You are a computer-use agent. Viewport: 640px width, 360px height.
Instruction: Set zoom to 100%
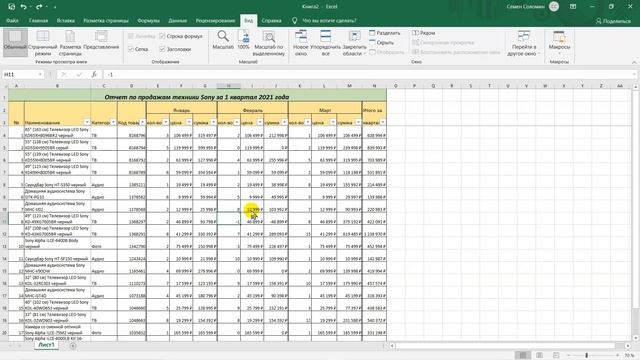pyautogui.click(x=244, y=40)
